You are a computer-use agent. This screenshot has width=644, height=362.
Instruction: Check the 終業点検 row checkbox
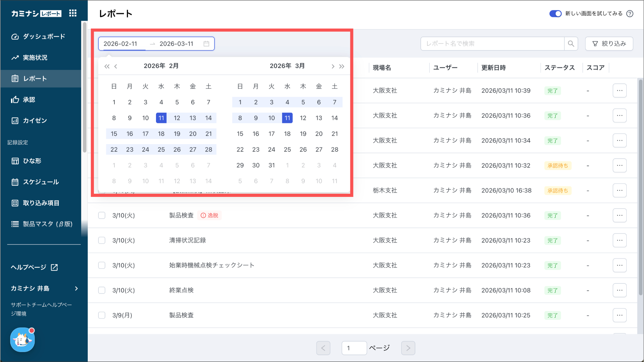[x=102, y=290]
